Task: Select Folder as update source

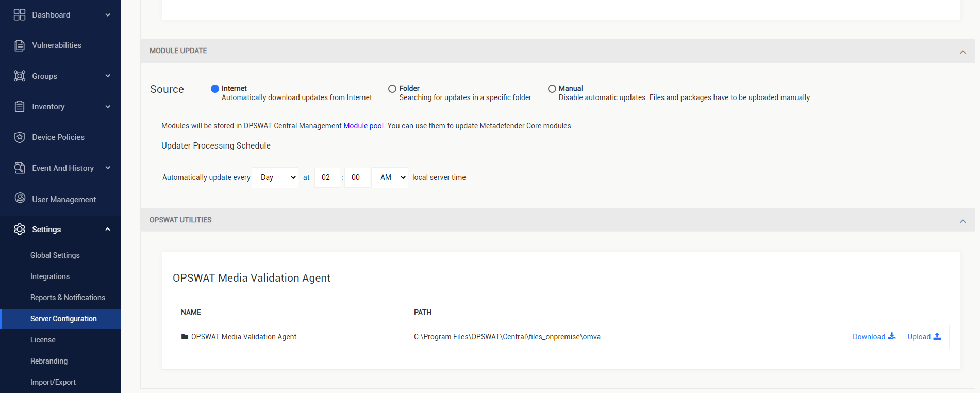Action: tap(392, 89)
